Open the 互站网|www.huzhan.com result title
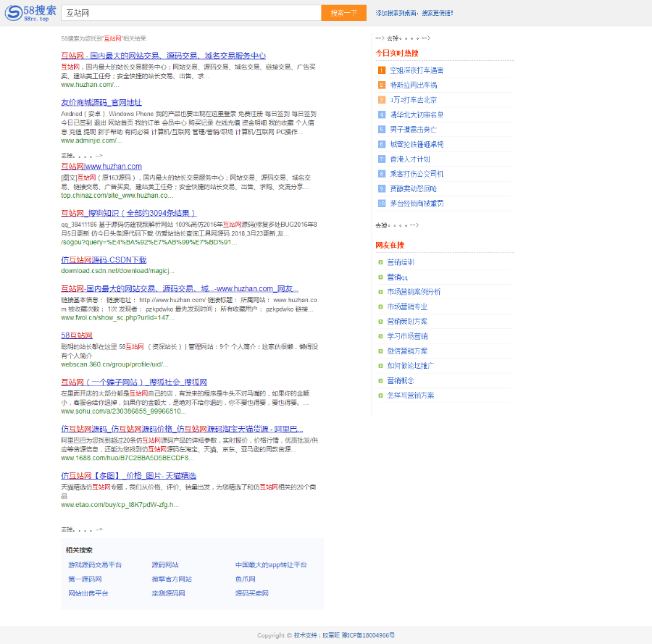652x644 pixels. click(101, 167)
